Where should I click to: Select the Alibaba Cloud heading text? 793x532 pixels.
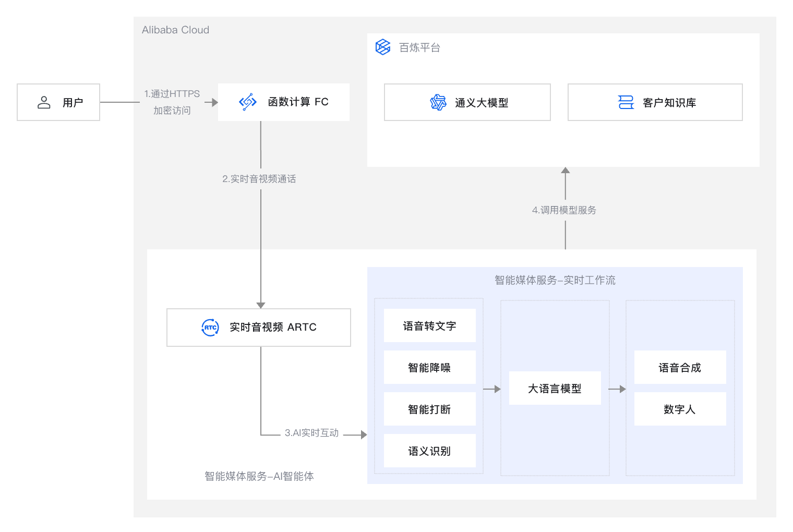(176, 30)
